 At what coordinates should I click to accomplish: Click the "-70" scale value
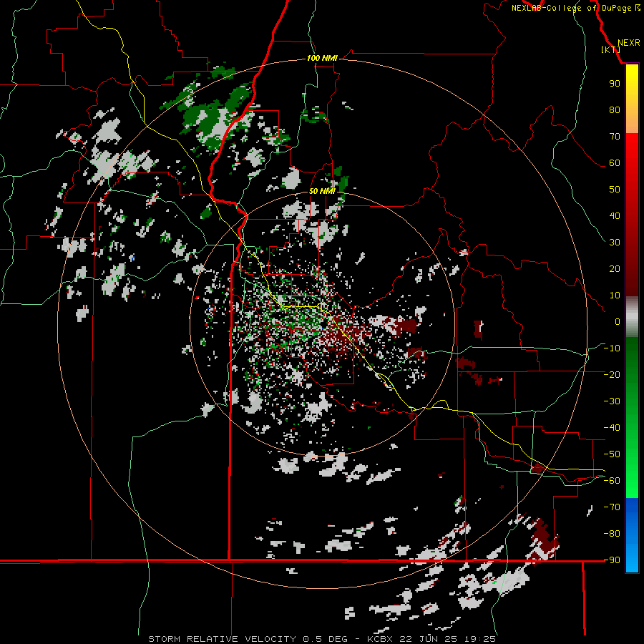pos(612,507)
